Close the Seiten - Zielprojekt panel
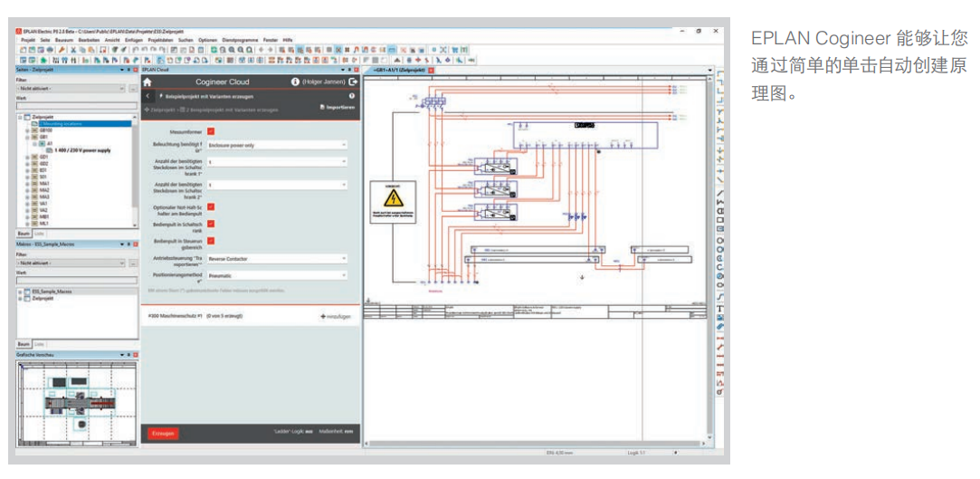 click(135, 70)
